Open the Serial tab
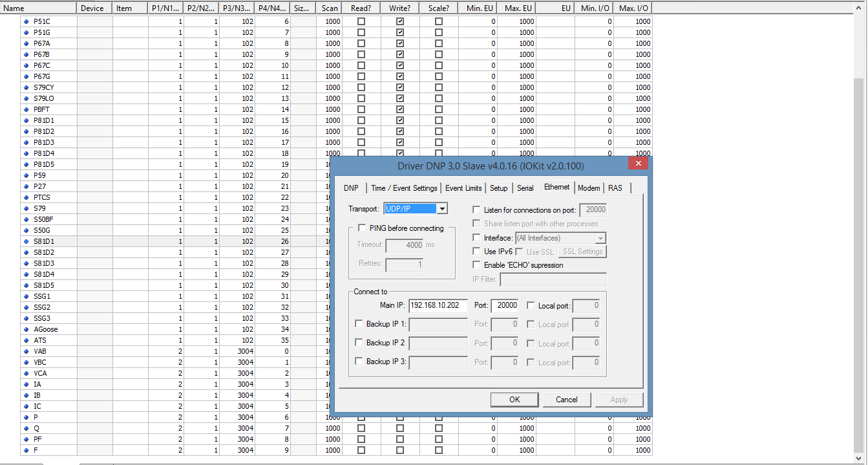Image resolution: width=868 pixels, height=465 pixels. coord(525,188)
